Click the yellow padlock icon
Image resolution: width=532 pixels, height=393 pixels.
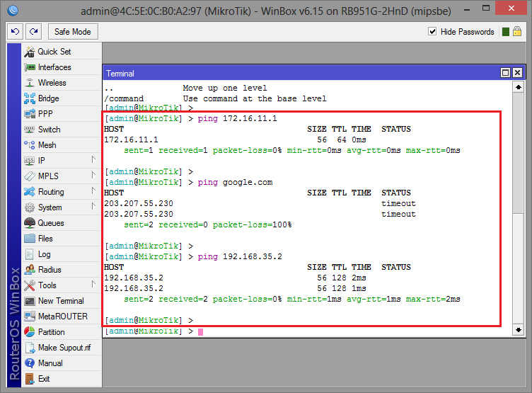[x=517, y=31]
